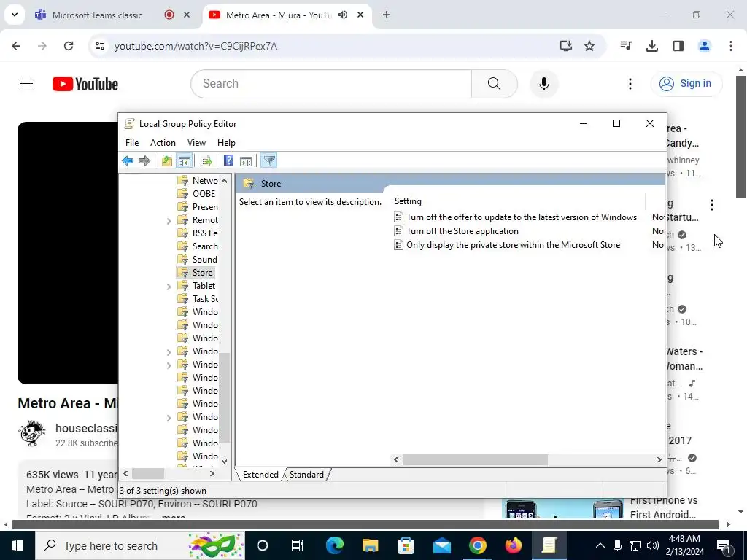The width and height of the screenshot is (747, 560).
Task: Click the Export List toolbar icon
Action: tap(206, 161)
